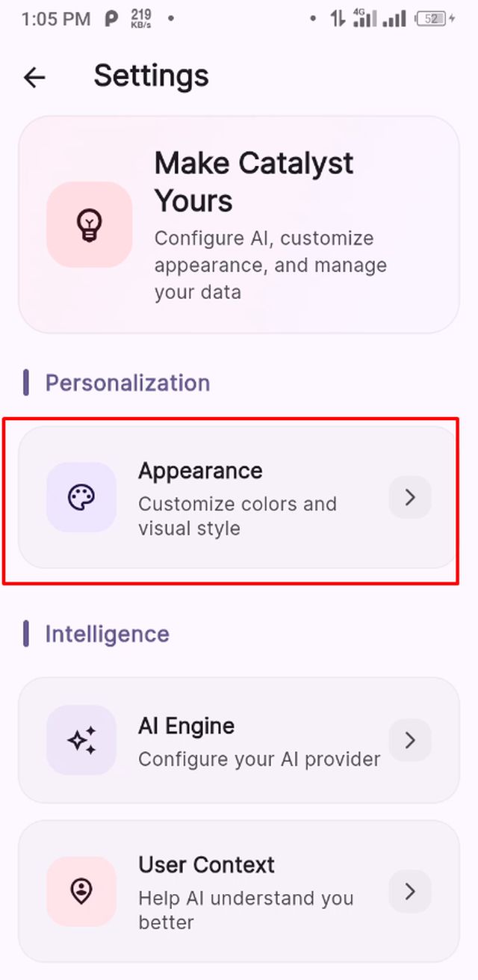Tap the P app icon in status bar

click(111, 19)
